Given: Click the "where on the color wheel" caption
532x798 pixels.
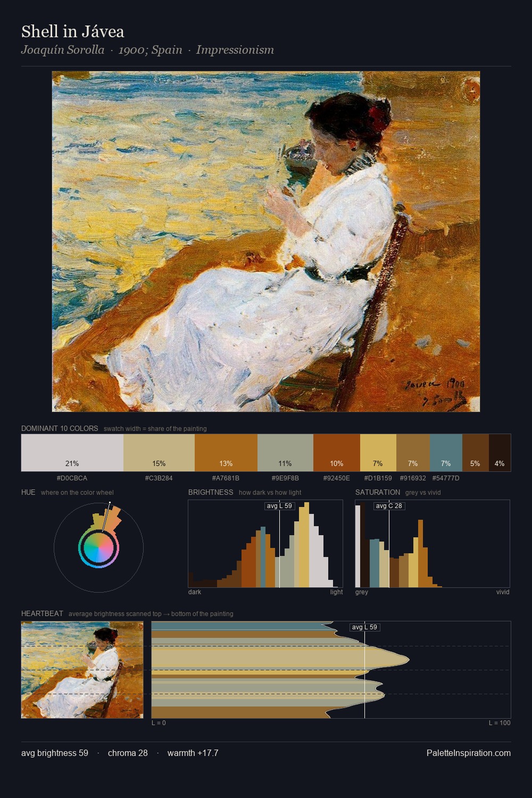Looking at the screenshot, I should pyautogui.click(x=77, y=493).
